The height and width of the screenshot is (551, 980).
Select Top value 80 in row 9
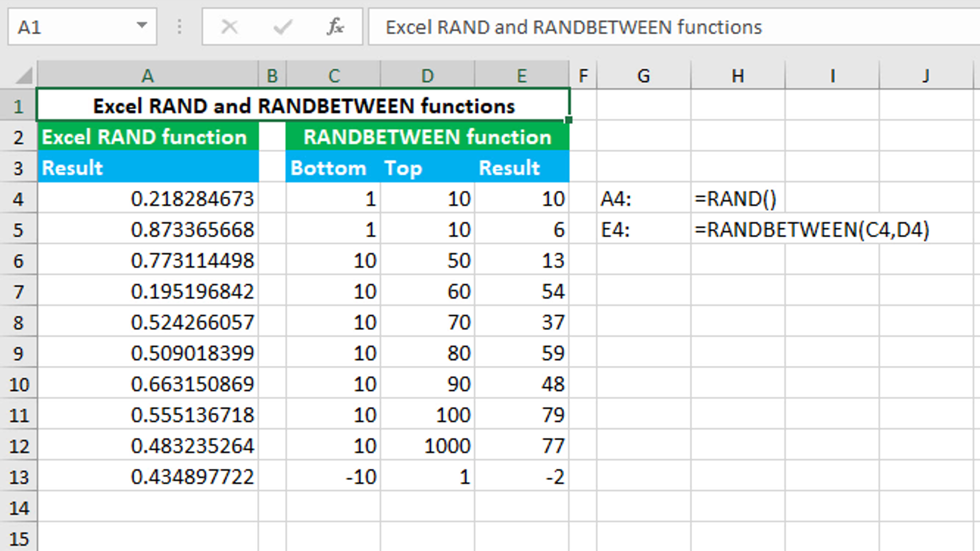click(427, 353)
